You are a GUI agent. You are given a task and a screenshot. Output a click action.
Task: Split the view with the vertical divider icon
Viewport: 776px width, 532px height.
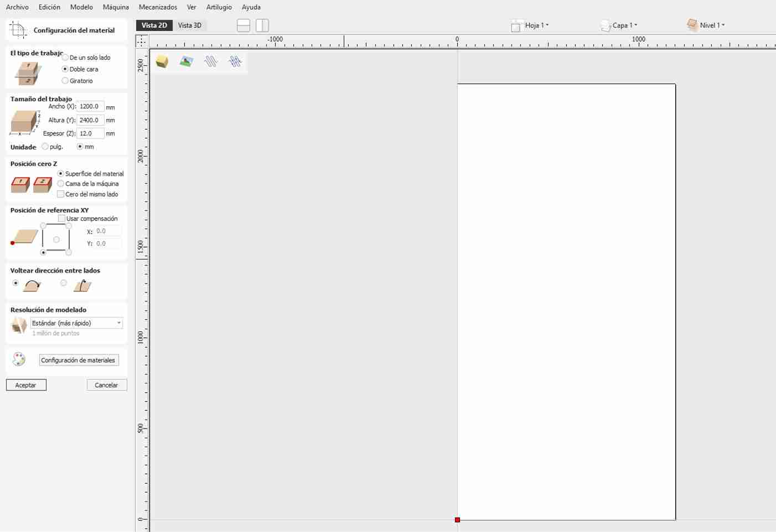(x=262, y=25)
